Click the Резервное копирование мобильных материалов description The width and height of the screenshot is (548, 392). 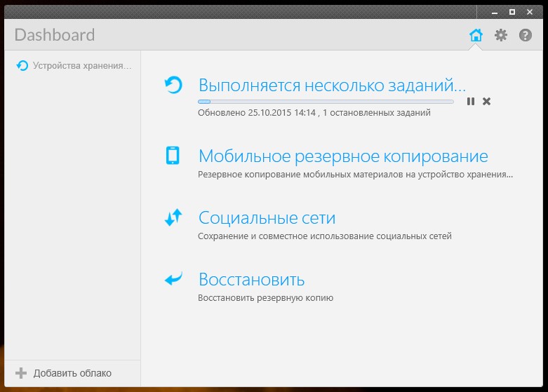[356, 175]
